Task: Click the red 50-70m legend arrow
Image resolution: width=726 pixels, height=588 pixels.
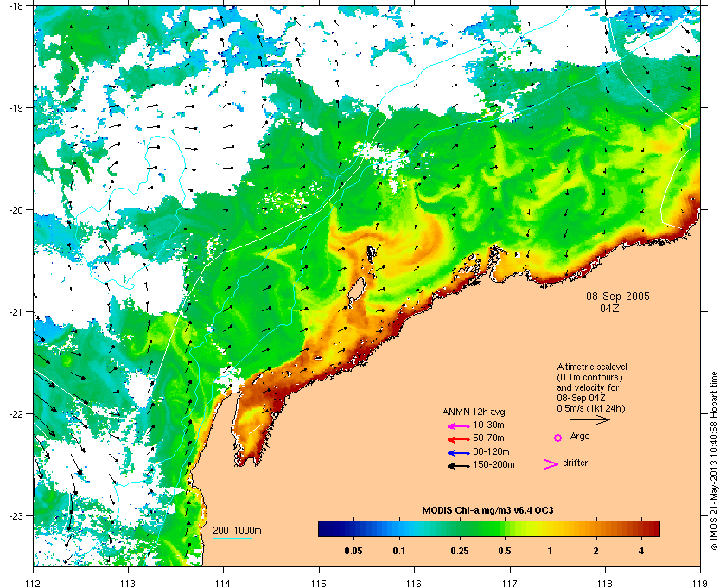Action: click(x=458, y=439)
